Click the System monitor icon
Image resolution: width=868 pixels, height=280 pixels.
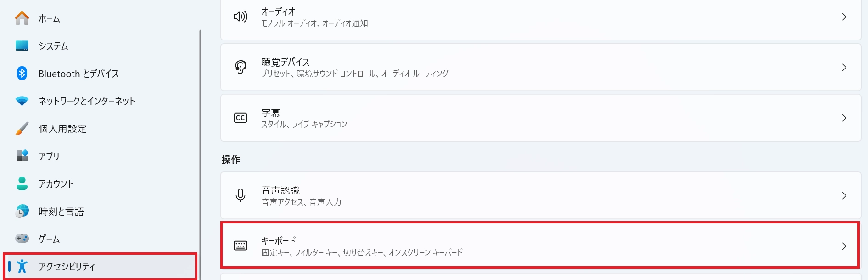(22, 46)
